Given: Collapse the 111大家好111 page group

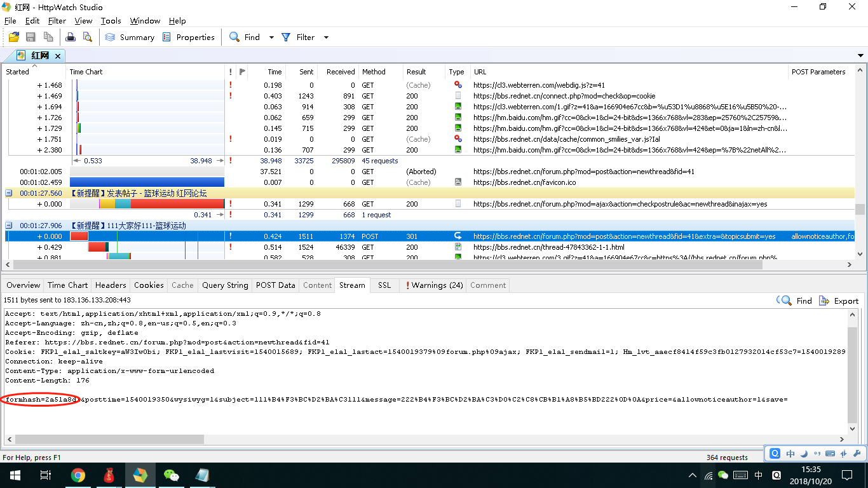Looking at the screenshot, I should tap(9, 226).
